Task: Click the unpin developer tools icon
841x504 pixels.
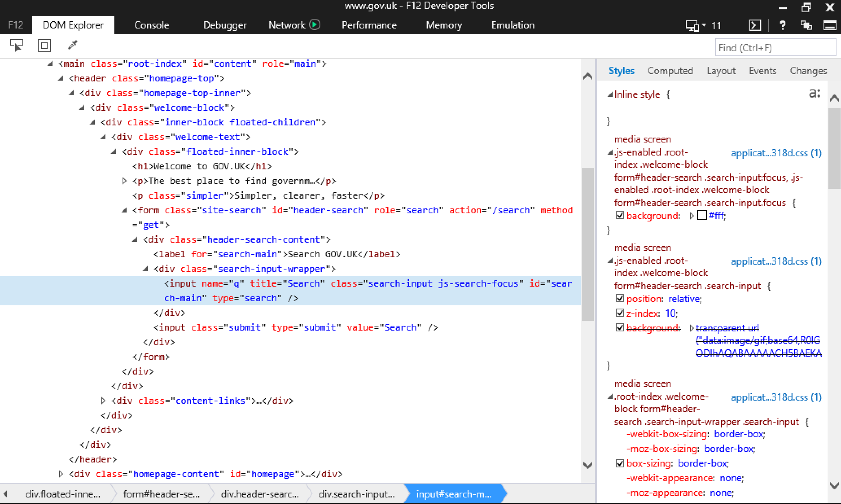Action: (x=806, y=25)
